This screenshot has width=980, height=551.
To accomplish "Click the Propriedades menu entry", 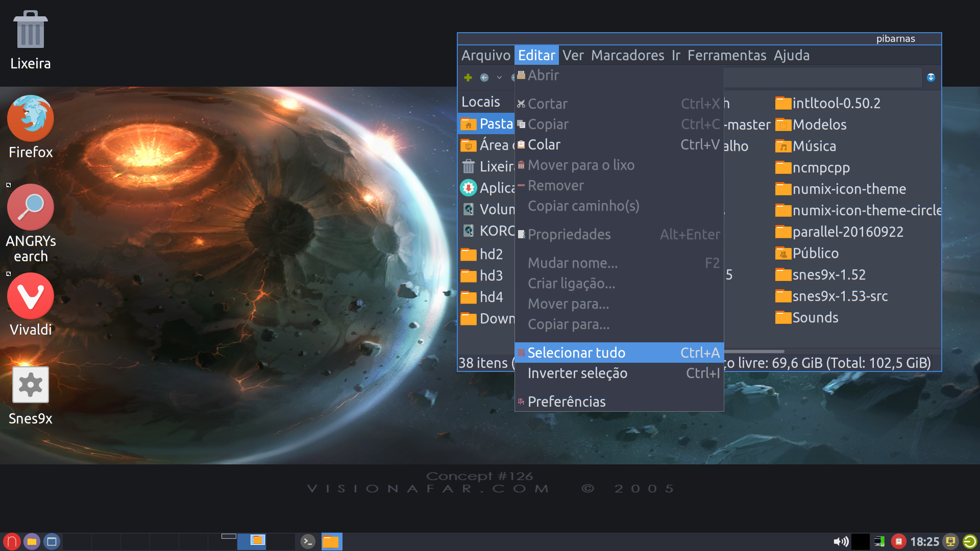I will pyautogui.click(x=619, y=234).
